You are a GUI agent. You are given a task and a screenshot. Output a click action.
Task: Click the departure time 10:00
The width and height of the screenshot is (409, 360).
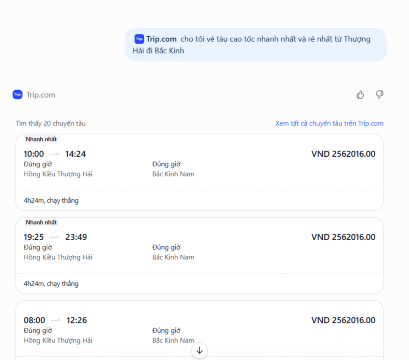34,154
